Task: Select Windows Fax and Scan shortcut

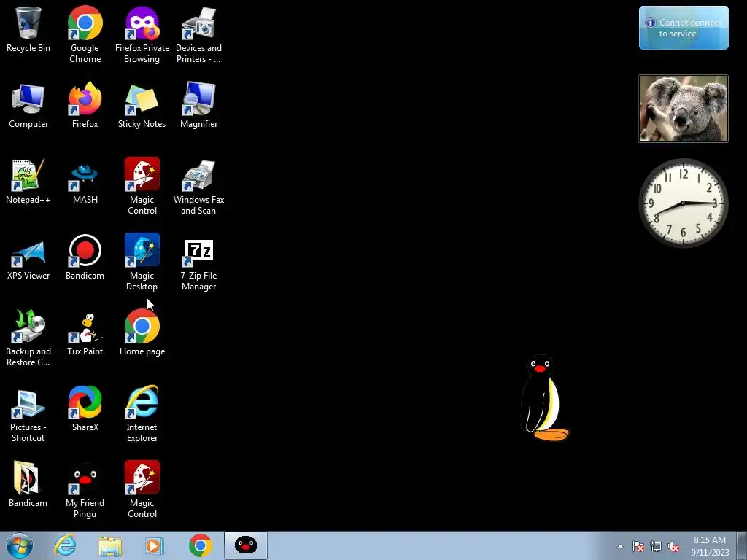Action: [x=198, y=186]
